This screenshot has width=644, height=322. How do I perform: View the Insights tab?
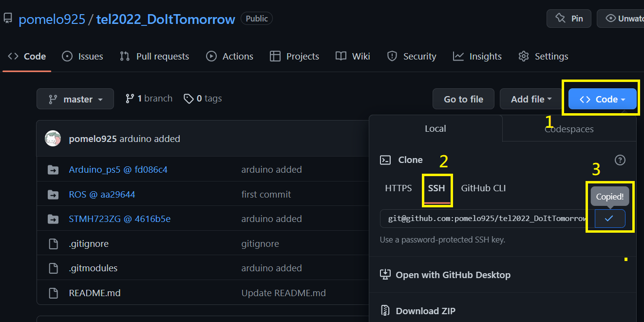point(477,57)
